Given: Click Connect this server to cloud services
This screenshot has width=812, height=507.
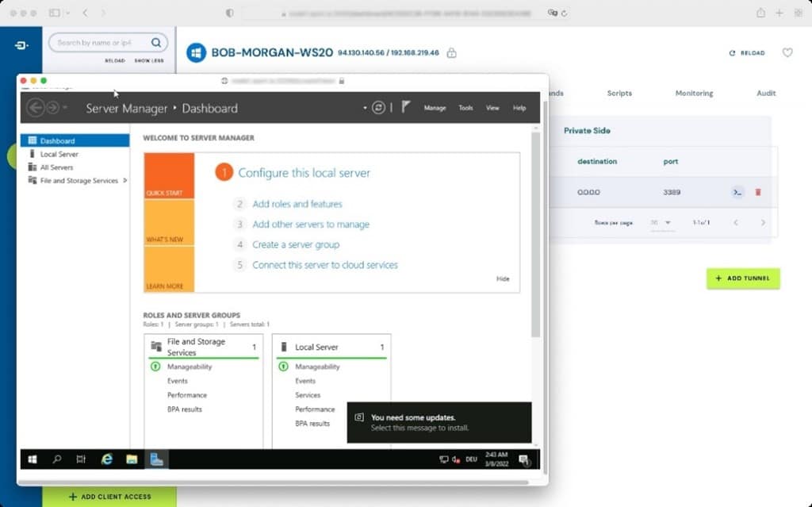Looking at the screenshot, I should click(324, 265).
